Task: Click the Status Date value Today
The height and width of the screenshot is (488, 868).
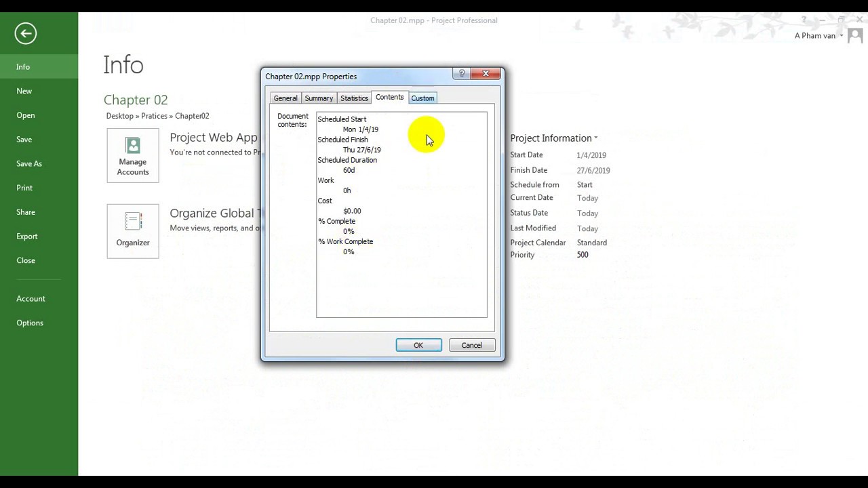Action: coord(587,213)
